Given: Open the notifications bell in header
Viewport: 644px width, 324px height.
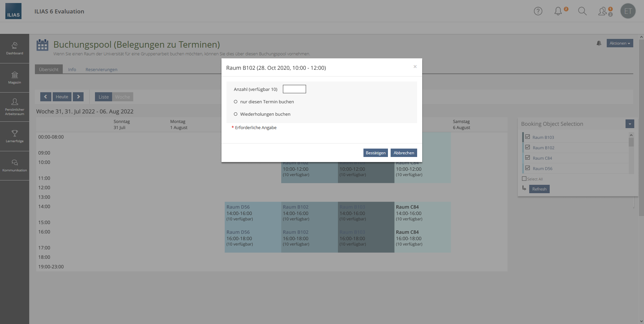Looking at the screenshot, I should tap(558, 11).
